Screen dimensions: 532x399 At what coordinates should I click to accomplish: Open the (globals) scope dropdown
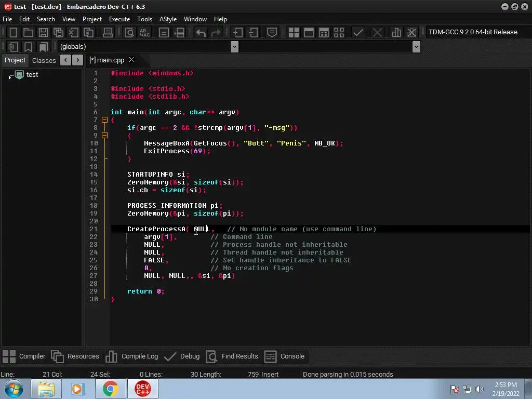pyautogui.click(x=234, y=46)
